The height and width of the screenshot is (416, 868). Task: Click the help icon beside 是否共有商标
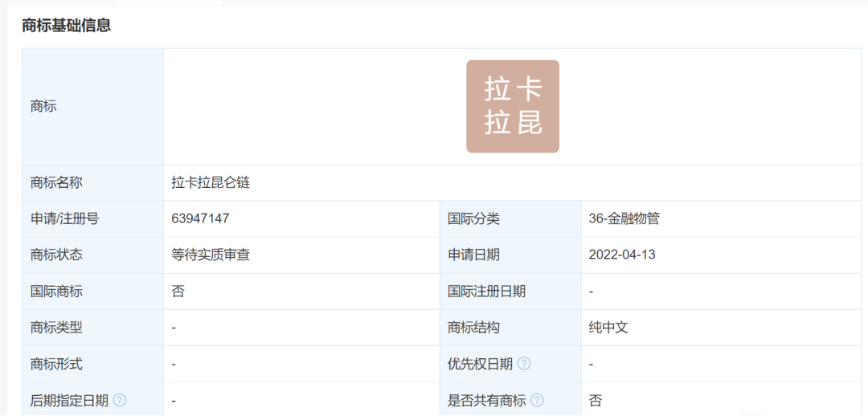tap(537, 400)
